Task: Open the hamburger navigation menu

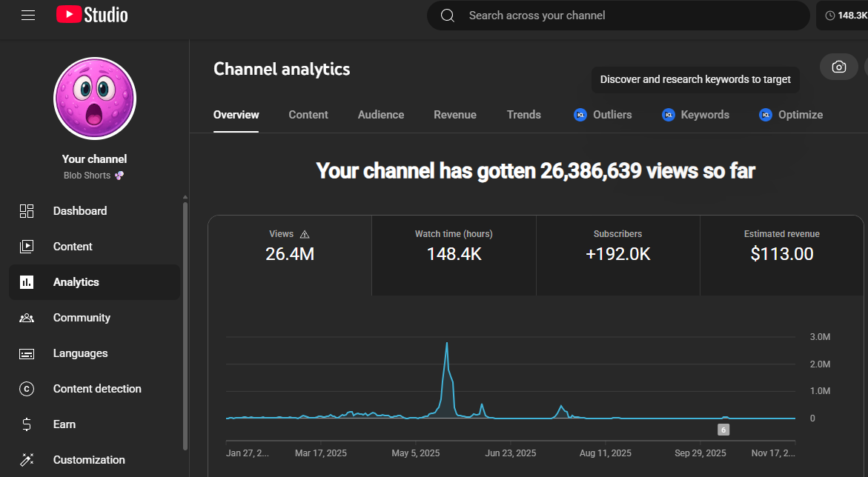Action: click(28, 15)
